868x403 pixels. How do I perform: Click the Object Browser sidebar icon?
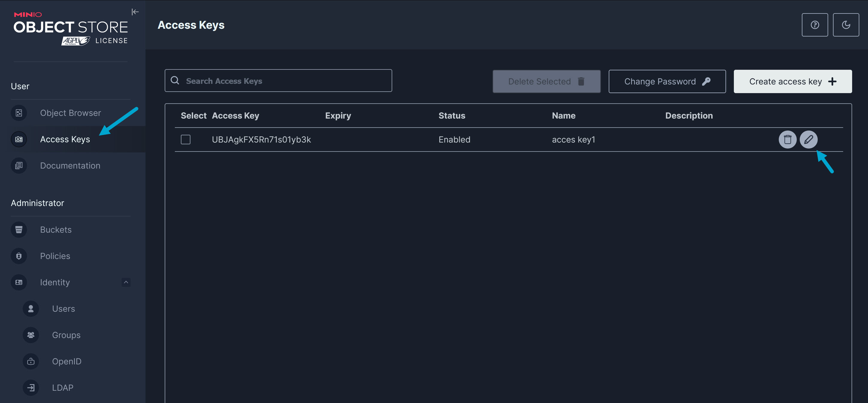point(19,112)
